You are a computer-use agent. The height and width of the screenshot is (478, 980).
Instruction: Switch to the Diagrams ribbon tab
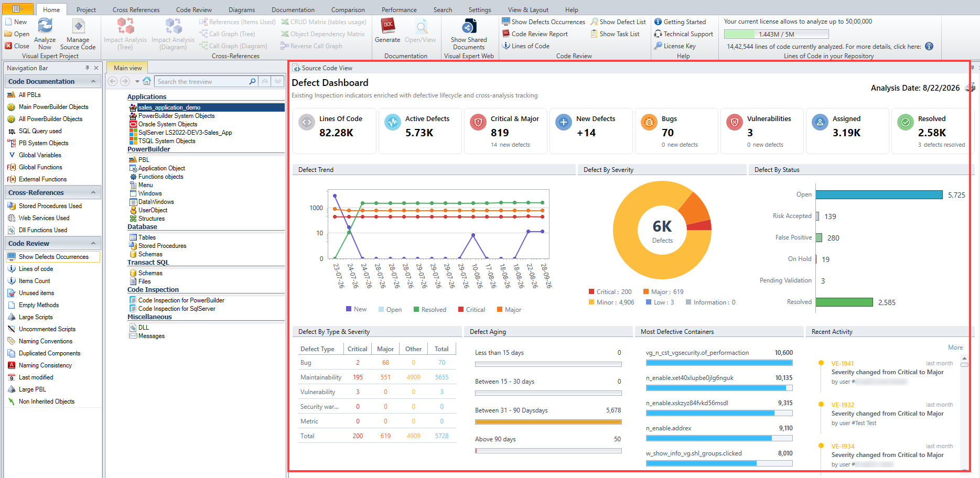(242, 10)
